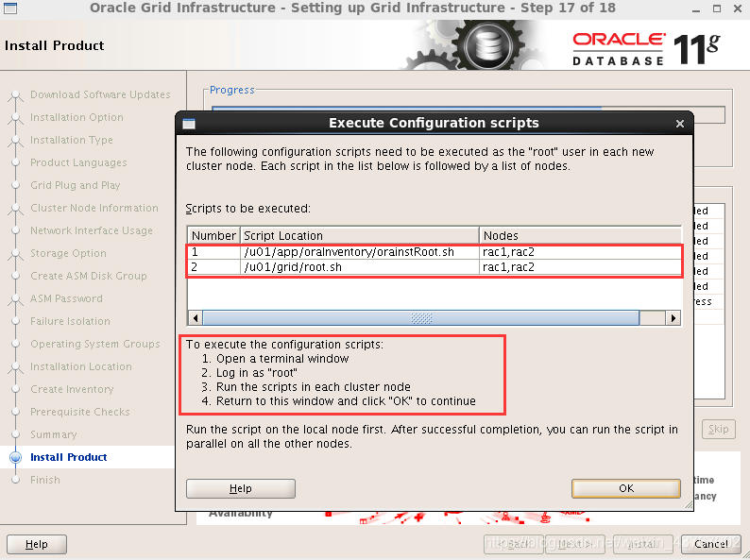Select the /u01/grid/root.sh script path
The width and height of the screenshot is (750, 560).
coord(293,267)
